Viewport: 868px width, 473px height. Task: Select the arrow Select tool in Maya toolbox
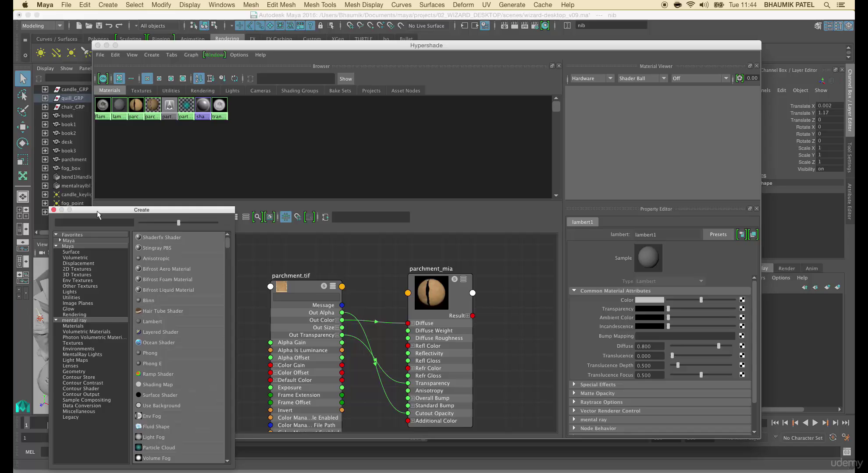tap(23, 78)
